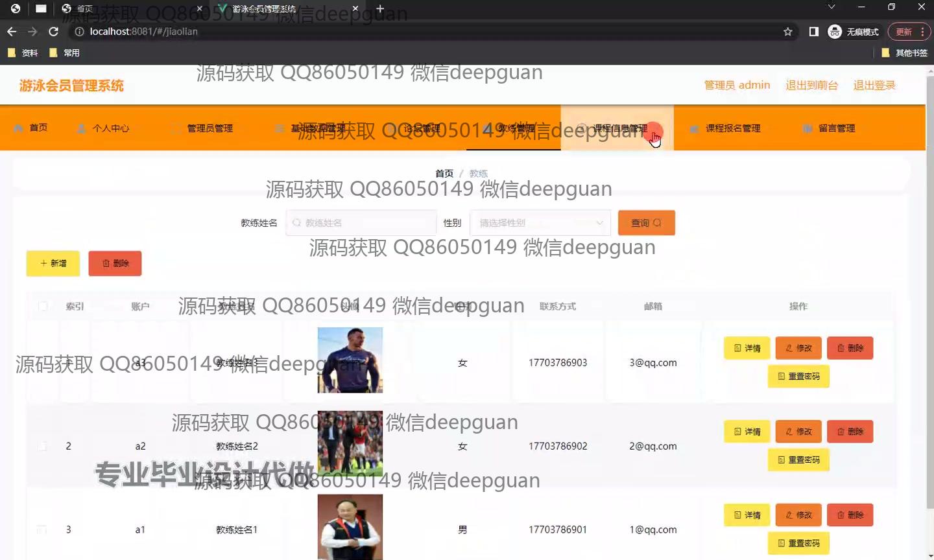Click the photo of coach 教练姓名2
Screen dimensions: 934x560
350,444
